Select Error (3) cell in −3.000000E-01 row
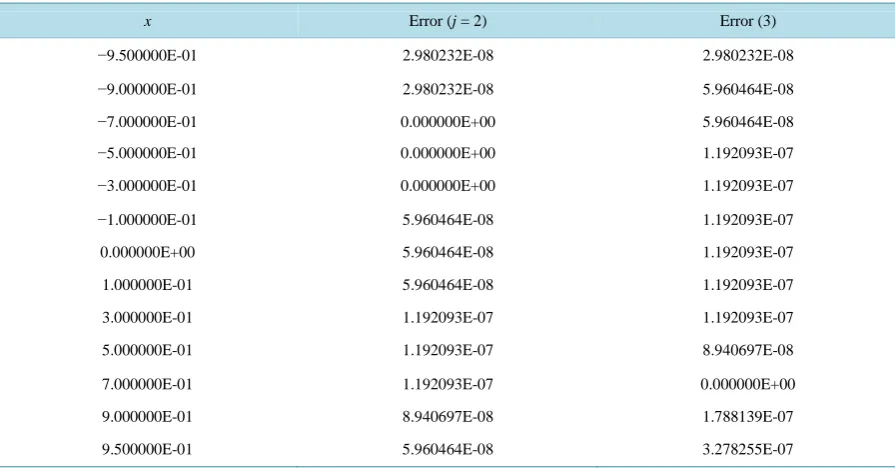Viewport: 895px width, 468px height. coord(748,185)
